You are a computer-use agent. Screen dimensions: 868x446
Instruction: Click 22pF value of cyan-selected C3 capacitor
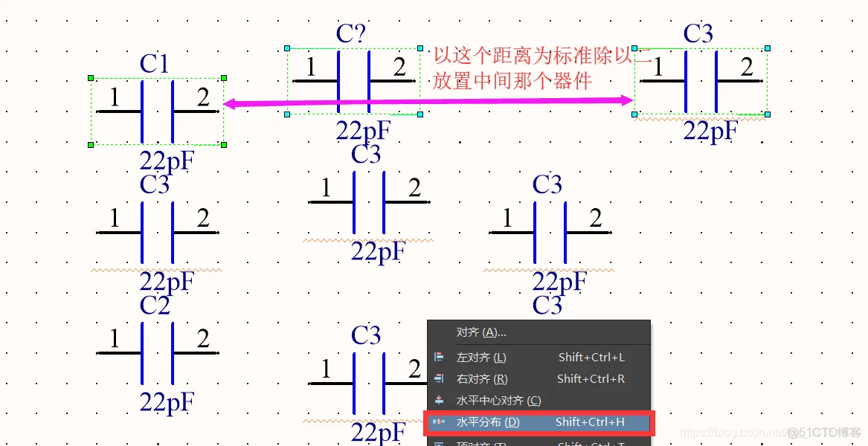tap(710, 131)
